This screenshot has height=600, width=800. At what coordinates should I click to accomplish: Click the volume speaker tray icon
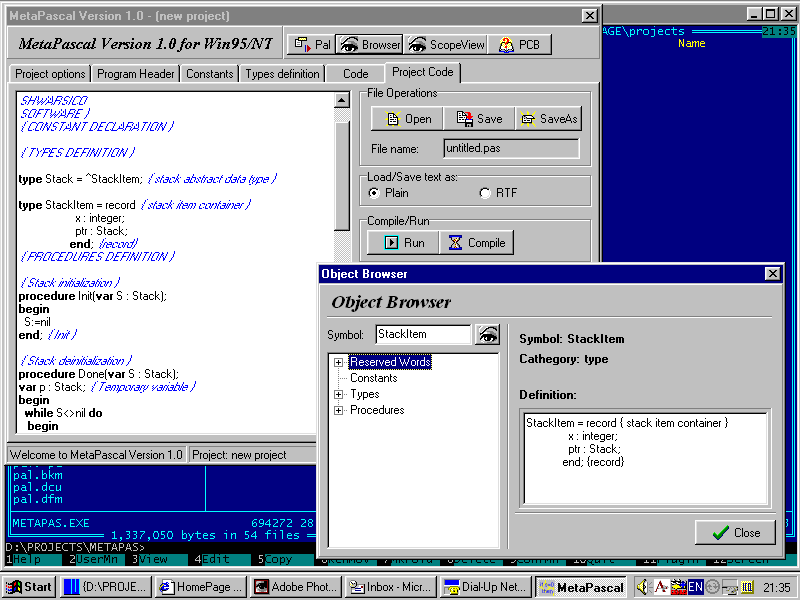(x=642, y=587)
